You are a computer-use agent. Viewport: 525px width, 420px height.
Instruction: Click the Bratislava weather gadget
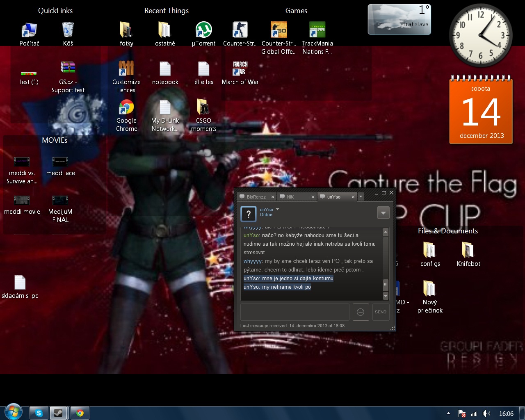[x=399, y=19]
